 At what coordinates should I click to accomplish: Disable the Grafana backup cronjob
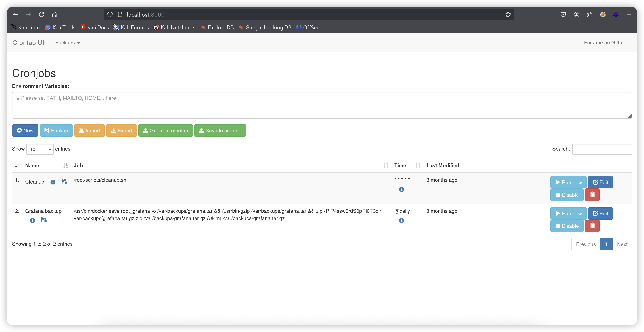click(x=567, y=226)
